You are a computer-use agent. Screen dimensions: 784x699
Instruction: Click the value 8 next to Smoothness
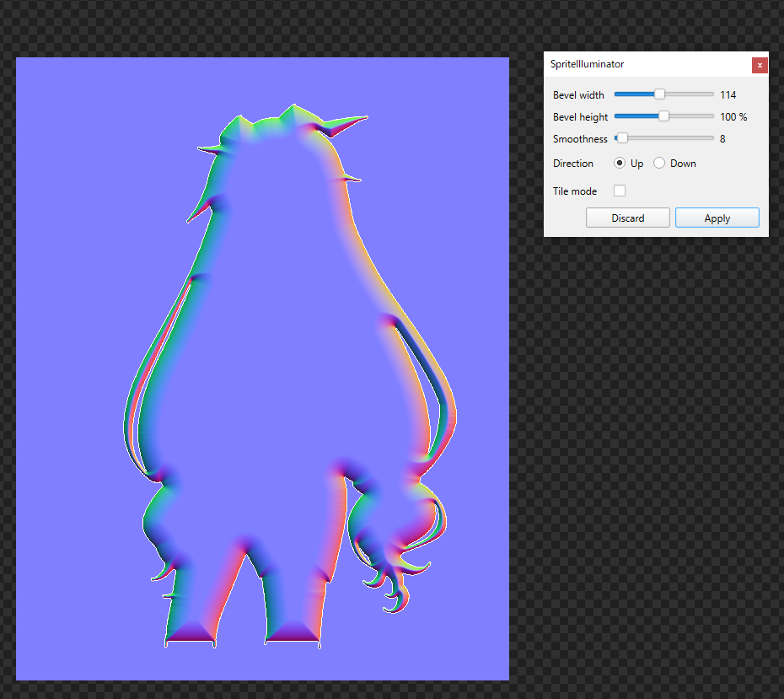coord(722,138)
